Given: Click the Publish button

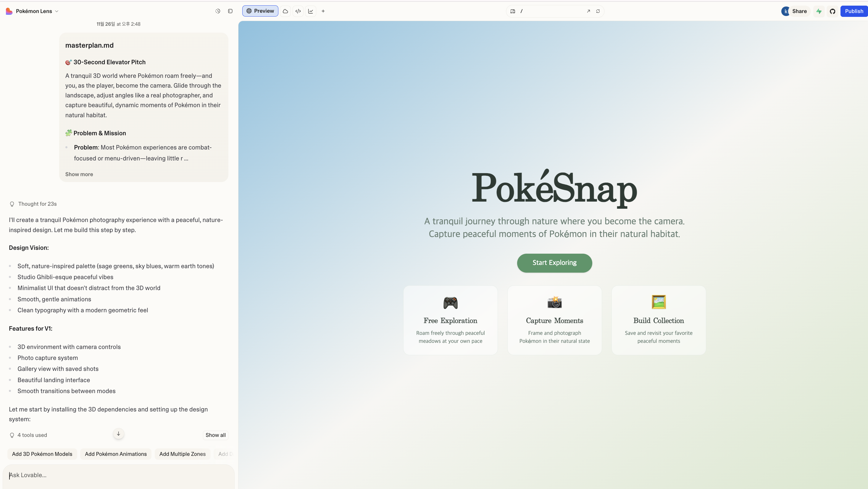Looking at the screenshot, I should tap(854, 11).
